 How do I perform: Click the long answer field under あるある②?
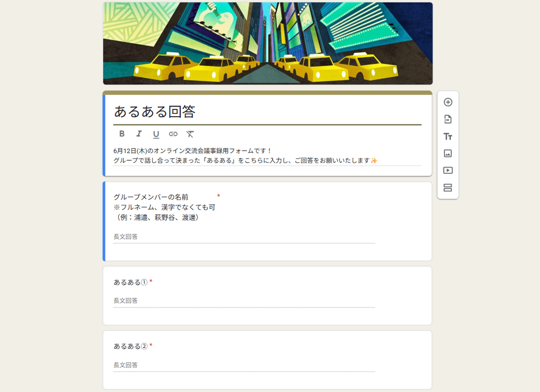point(244,365)
